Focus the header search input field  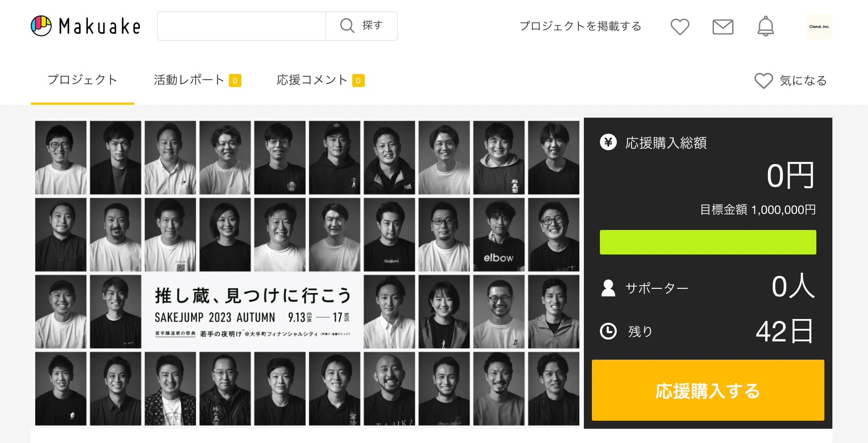[242, 26]
